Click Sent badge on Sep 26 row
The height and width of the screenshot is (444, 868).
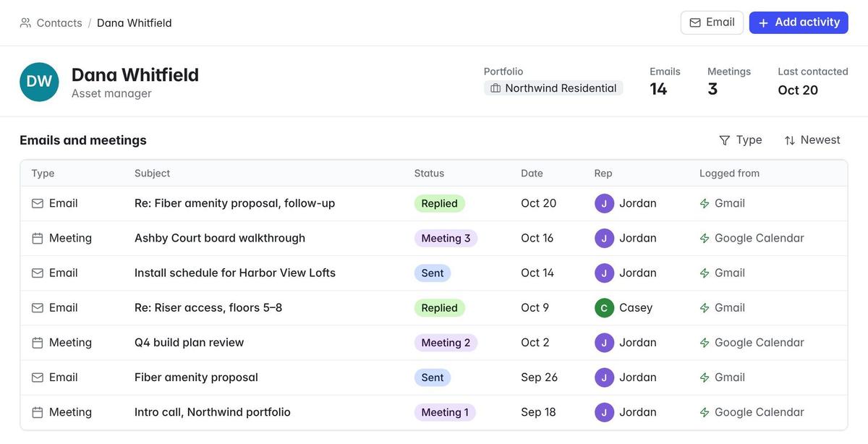[x=433, y=377]
